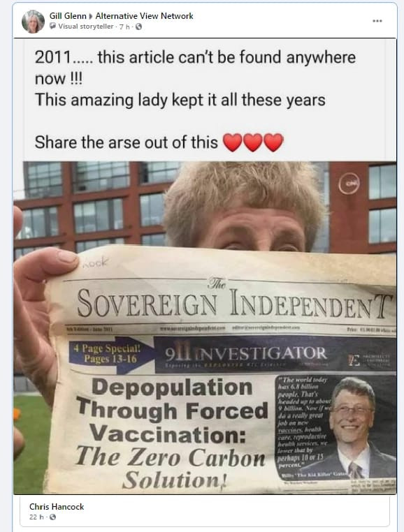Open Chris Hancock's profile name
This screenshot has width=404, height=532.
click(57, 507)
